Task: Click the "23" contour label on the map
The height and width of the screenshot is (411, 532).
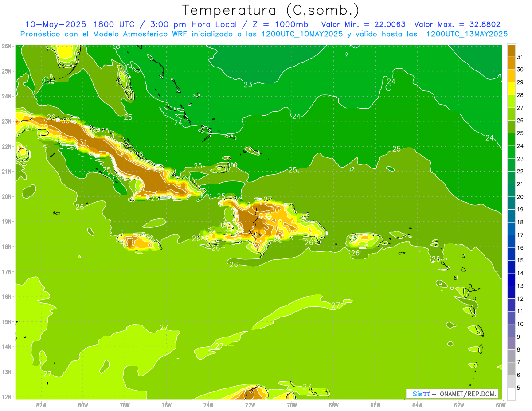Action: click(x=248, y=85)
